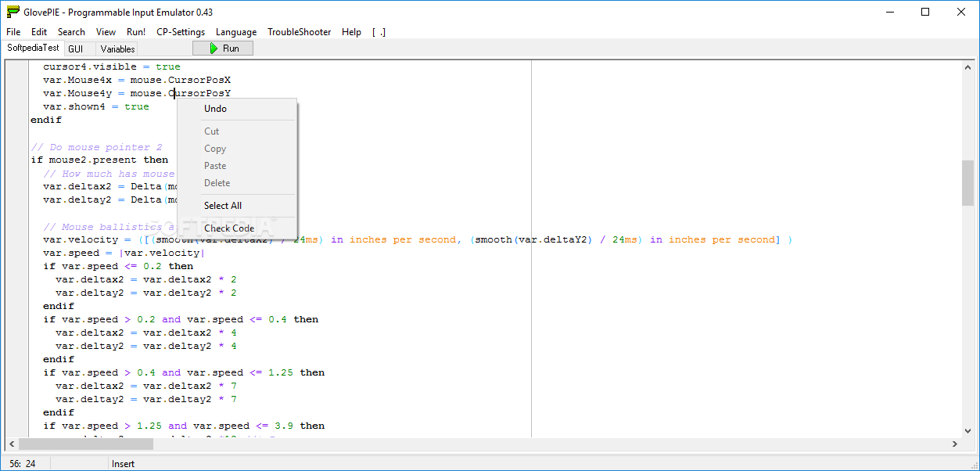The width and height of the screenshot is (980, 471).
Task: Close the GlovePIE window
Action: (962, 12)
